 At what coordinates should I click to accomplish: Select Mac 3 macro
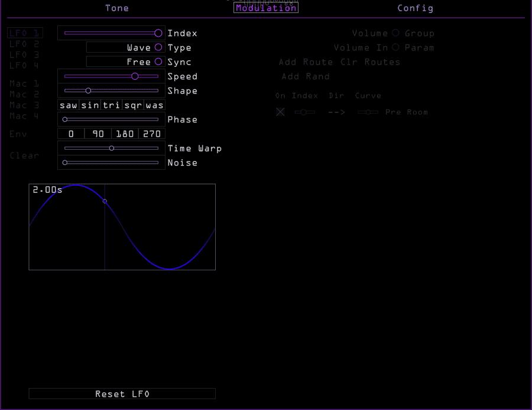[24, 105]
